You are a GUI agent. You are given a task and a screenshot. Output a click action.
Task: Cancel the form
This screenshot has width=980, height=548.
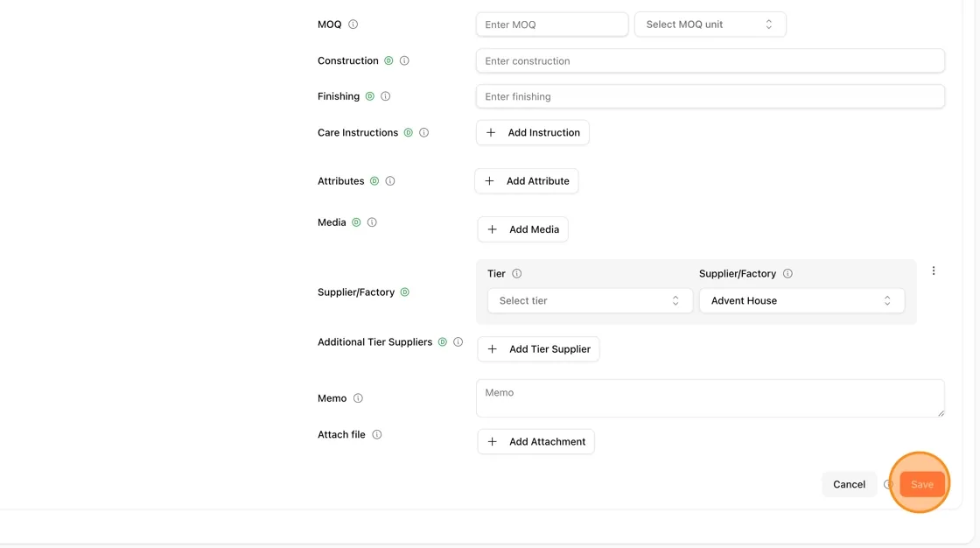click(x=849, y=484)
